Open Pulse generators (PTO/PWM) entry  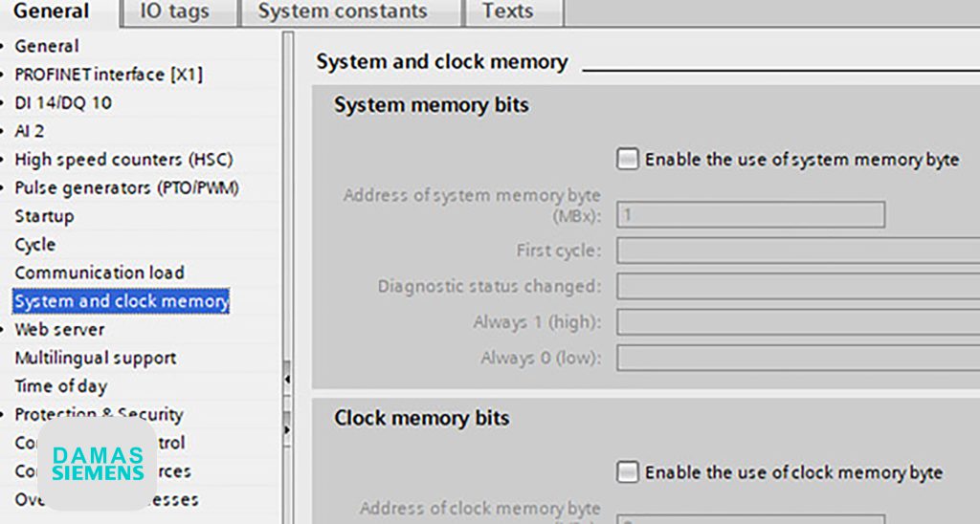pyautogui.click(x=127, y=188)
